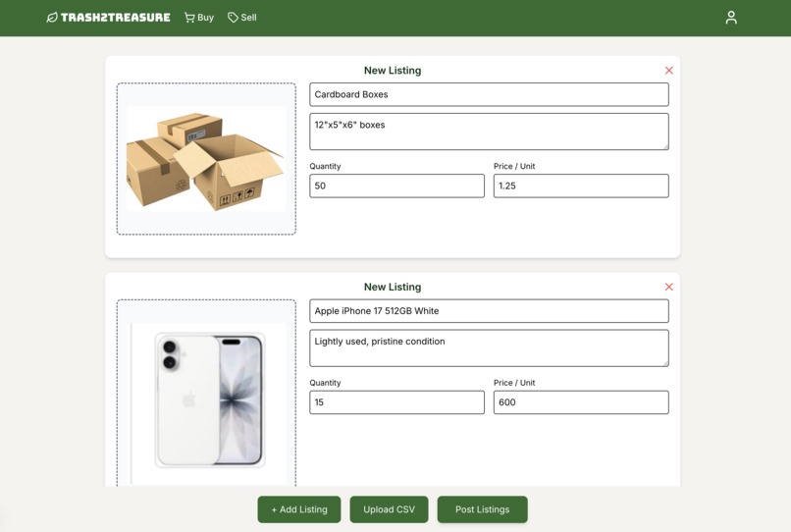Open the Sell page
791x532 pixels.
tap(242, 18)
